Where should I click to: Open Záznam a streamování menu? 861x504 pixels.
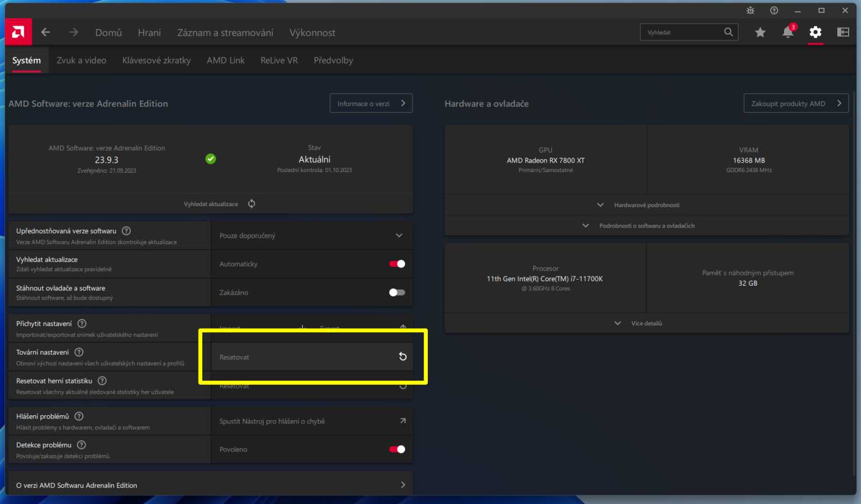[x=225, y=32]
